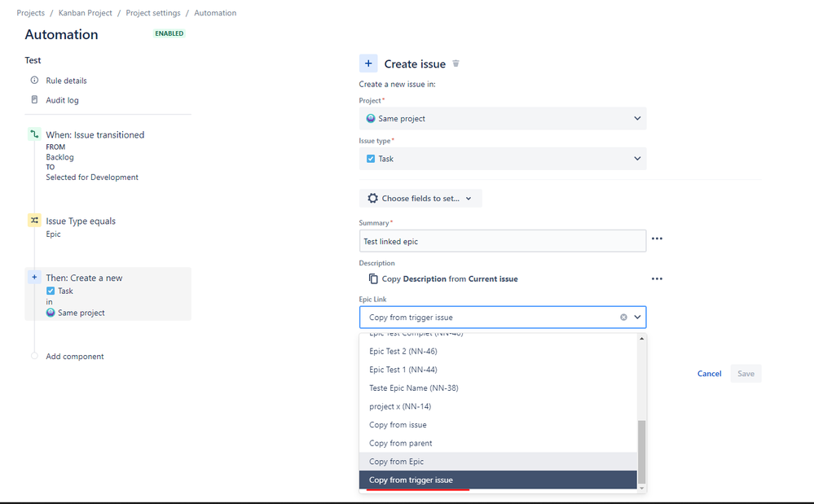Image resolution: width=814 pixels, height=504 pixels.
Task: Click the plus icon of the Then: Create a new action
Action: [x=34, y=278]
